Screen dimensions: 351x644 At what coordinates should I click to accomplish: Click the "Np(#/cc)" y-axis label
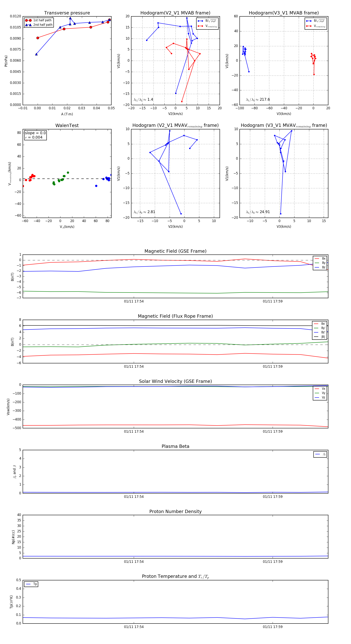pyautogui.click(x=13, y=537)
